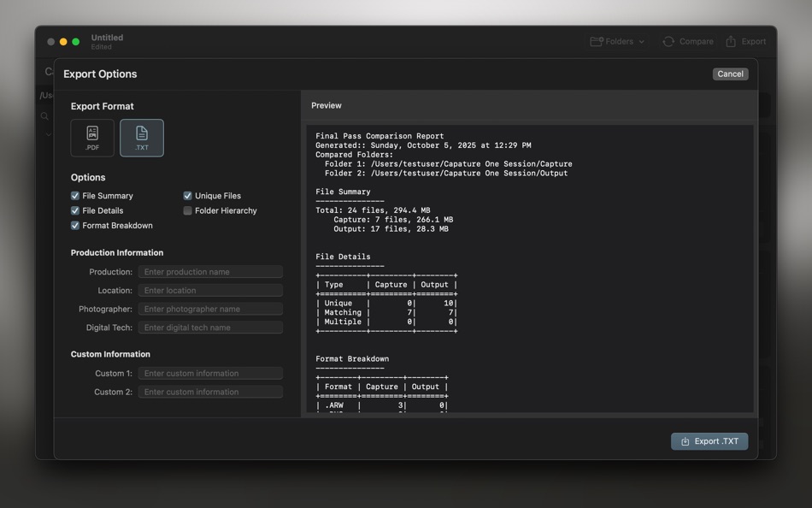Enable the Folder Hierarchy option
The width and height of the screenshot is (812, 508).
click(187, 210)
